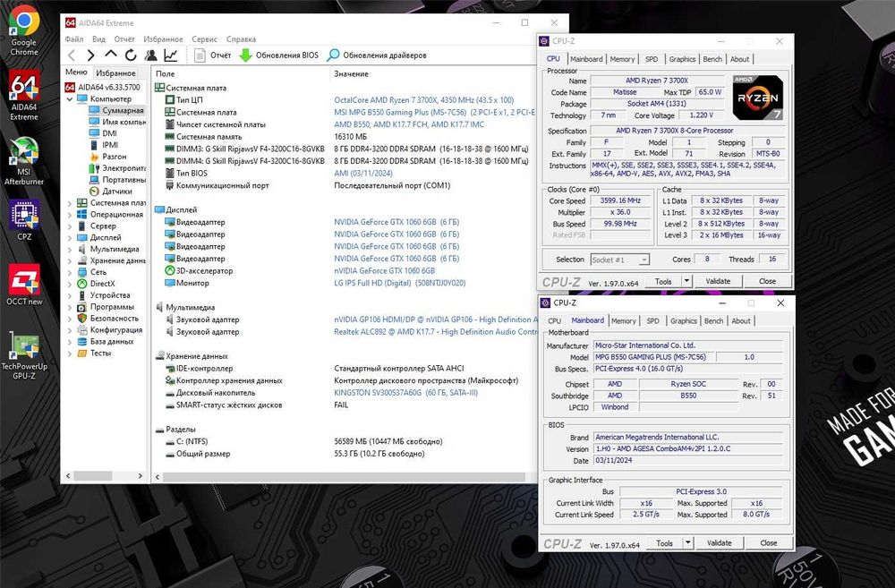
Task: Select IPMI in AIDA64 tree
Action: click(x=104, y=145)
